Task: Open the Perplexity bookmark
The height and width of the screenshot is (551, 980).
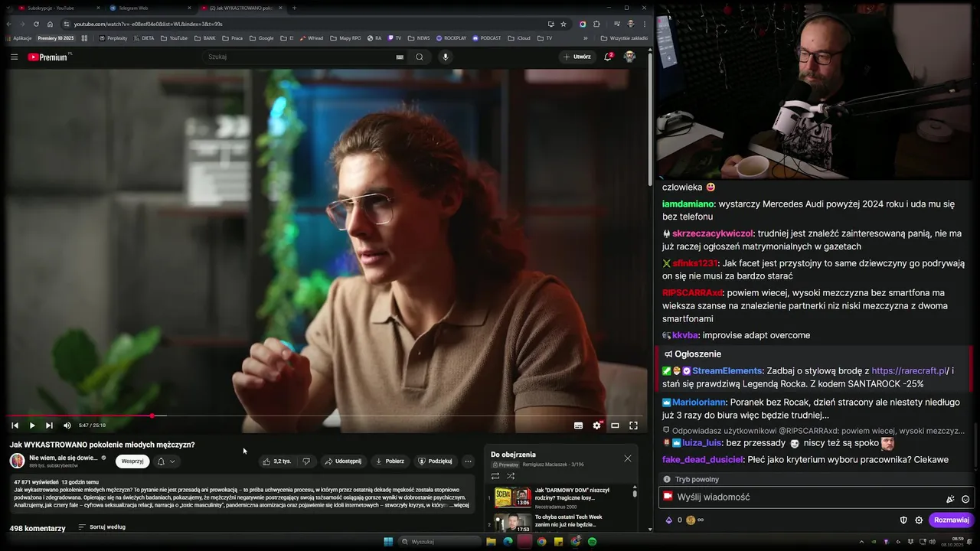Action: 113,37
